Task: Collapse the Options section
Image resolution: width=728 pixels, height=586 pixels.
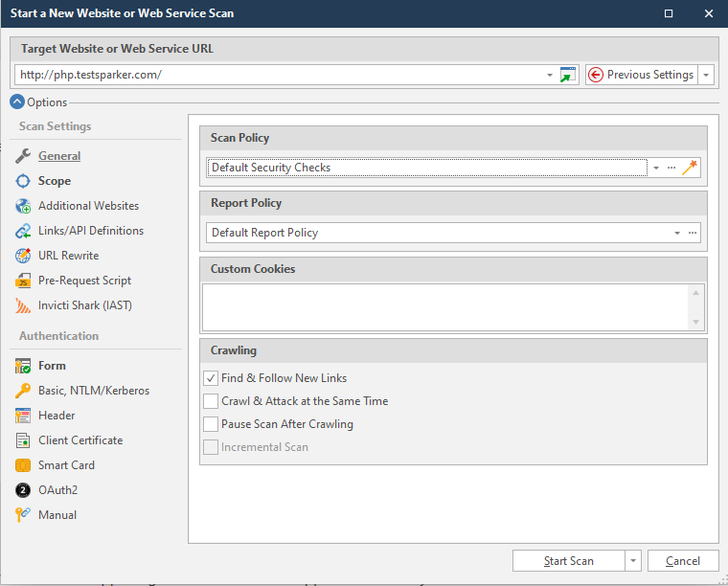Action: 17,102
